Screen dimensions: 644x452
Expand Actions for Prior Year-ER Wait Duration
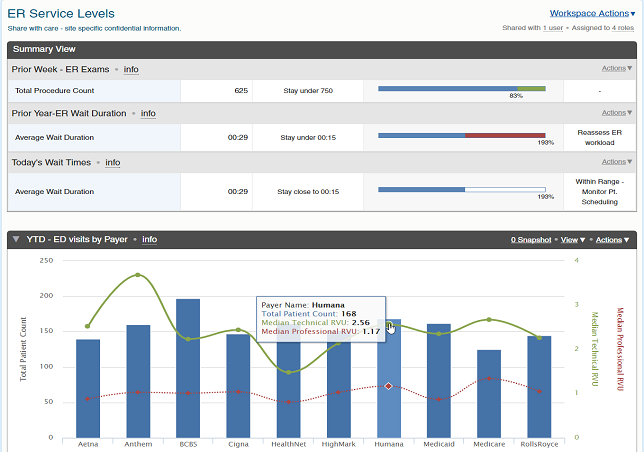(x=615, y=114)
